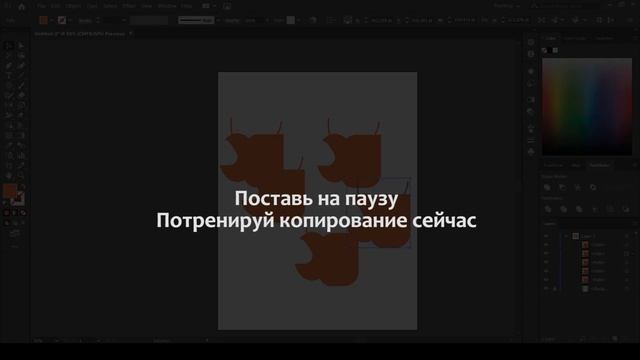Click the brown Fill box in toolbar
This screenshot has height=360, width=640.
(x=10, y=191)
